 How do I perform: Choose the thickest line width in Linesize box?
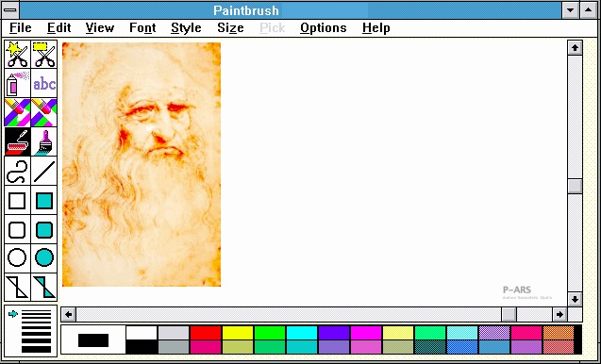pyautogui.click(x=37, y=349)
